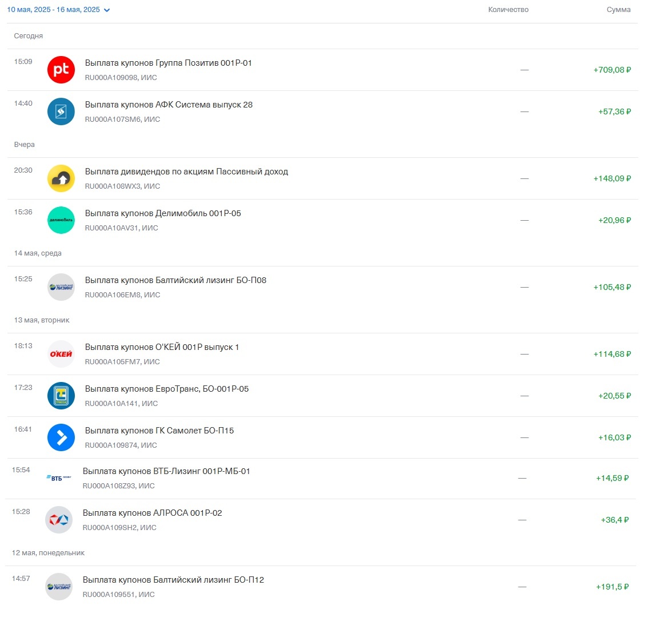Open the date range dropdown 10 мая - 16 мая
Screen dimensions: 672x629
click(x=58, y=9)
